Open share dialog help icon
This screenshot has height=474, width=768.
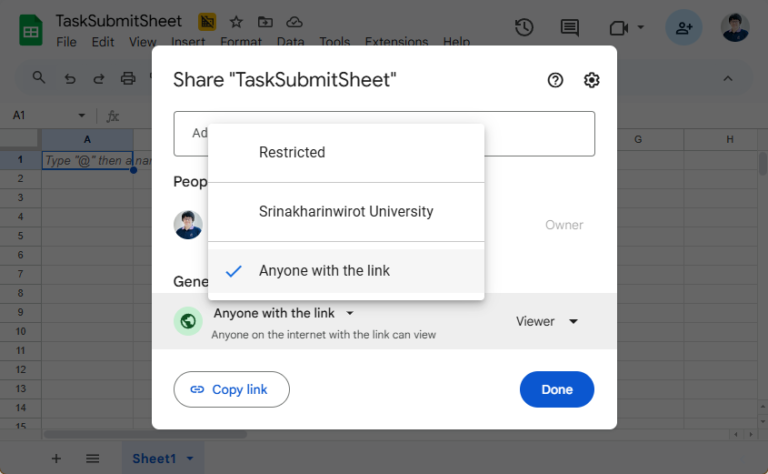tap(555, 80)
